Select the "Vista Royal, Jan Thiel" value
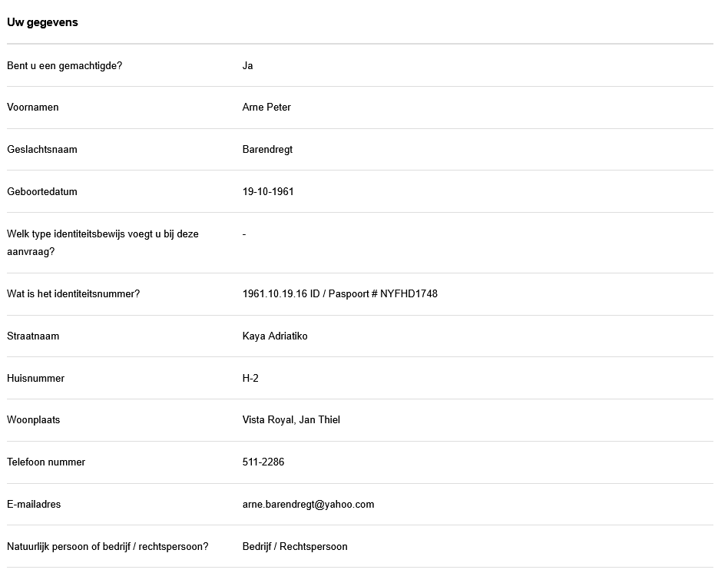728x573 pixels. click(291, 419)
